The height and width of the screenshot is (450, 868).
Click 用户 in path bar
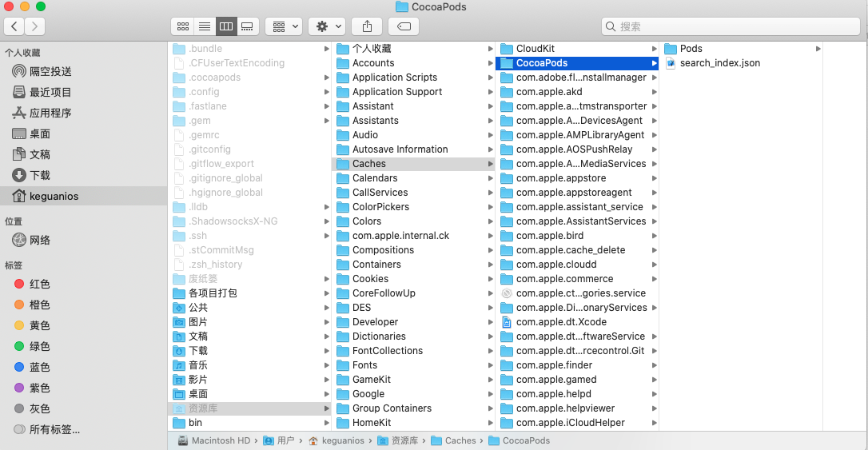point(279,440)
